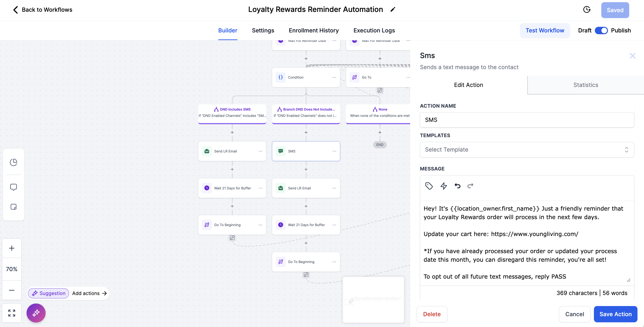644x327 pixels.
Task: Undo the last message edit
Action: tap(458, 186)
